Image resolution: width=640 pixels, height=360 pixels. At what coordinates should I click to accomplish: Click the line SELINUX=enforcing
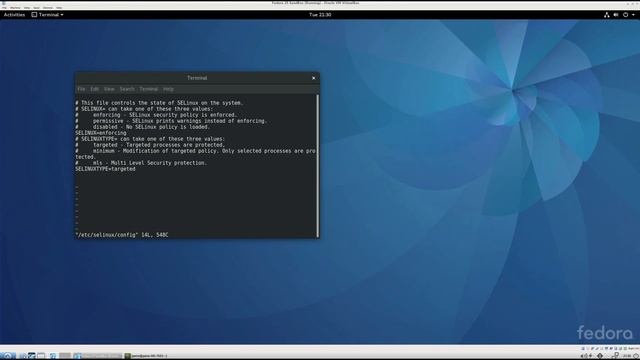click(101, 133)
